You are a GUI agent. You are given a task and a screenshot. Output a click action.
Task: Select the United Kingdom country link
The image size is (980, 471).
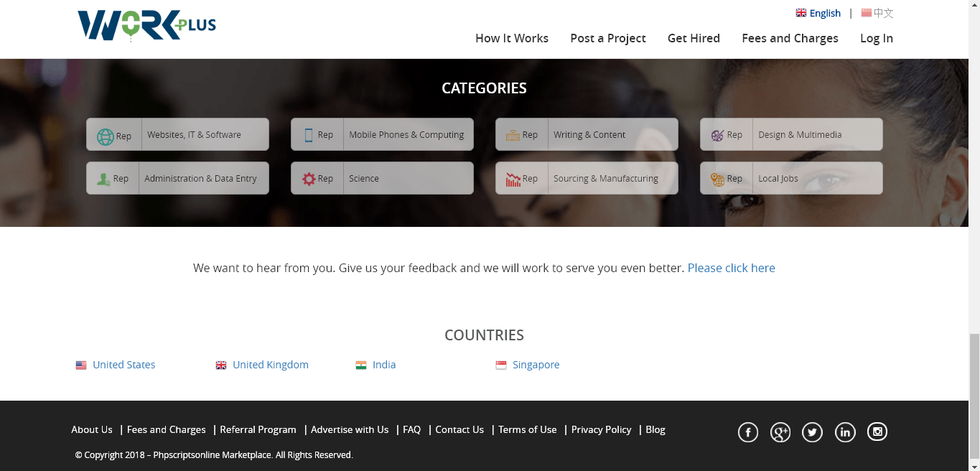point(271,365)
